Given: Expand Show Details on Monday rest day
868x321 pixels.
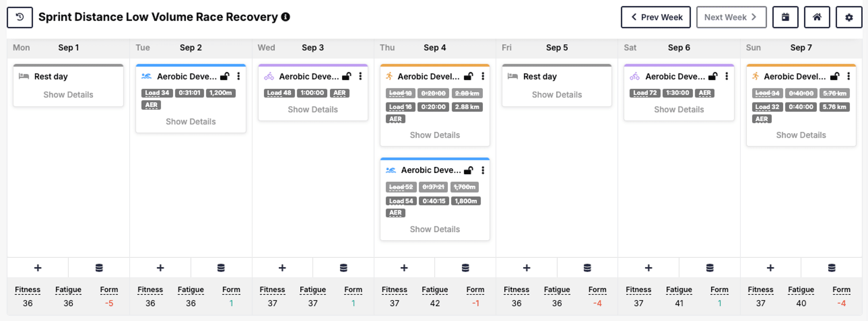Looking at the screenshot, I should coord(68,95).
